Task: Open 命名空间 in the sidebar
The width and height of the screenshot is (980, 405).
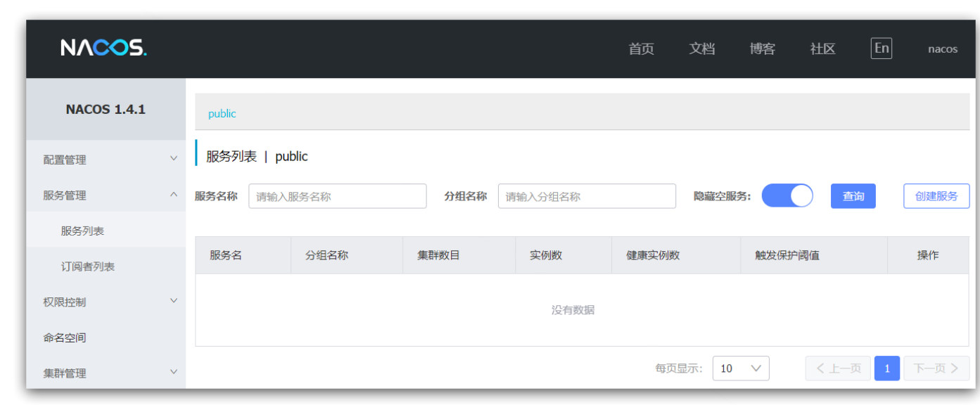Action: pyautogui.click(x=106, y=337)
